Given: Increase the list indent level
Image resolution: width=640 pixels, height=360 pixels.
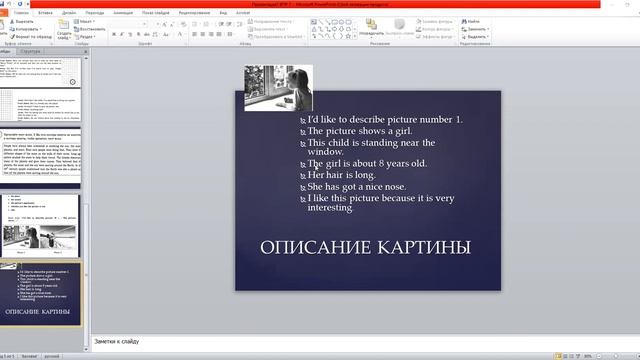Looking at the screenshot, I should [229, 24].
